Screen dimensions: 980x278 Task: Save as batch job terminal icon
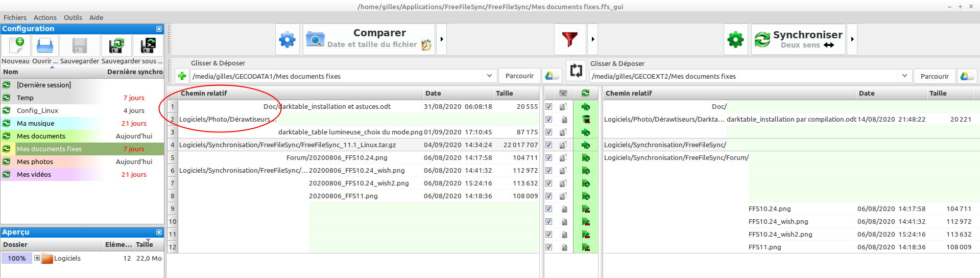(x=148, y=45)
